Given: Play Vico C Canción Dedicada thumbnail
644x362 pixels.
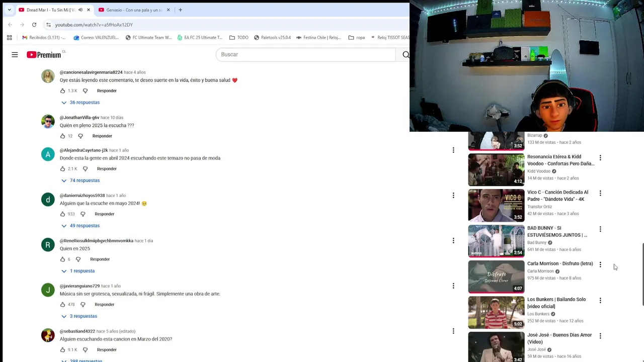Looking at the screenshot, I should tap(496, 205).
